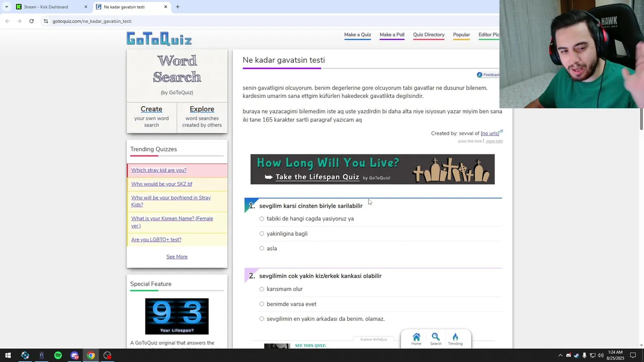Open Spotify from the taskbar
Viewport: 644px width, 362px height.
[x=58, y=355]
